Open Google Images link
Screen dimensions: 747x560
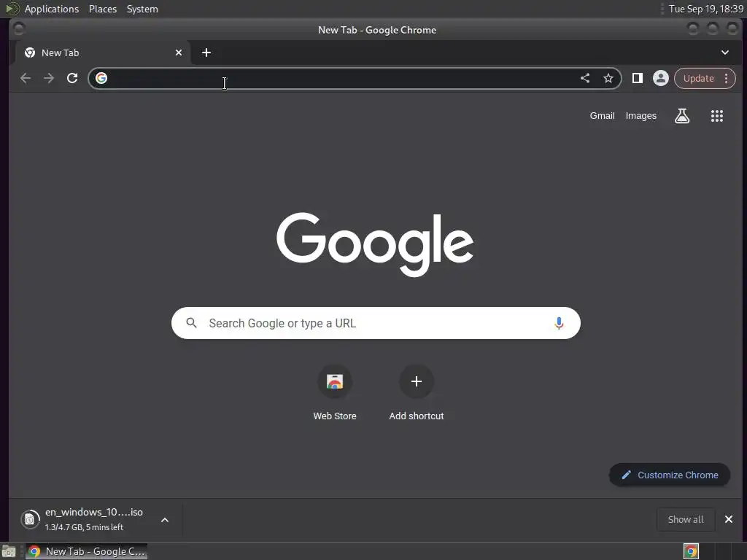click(640, 116)
